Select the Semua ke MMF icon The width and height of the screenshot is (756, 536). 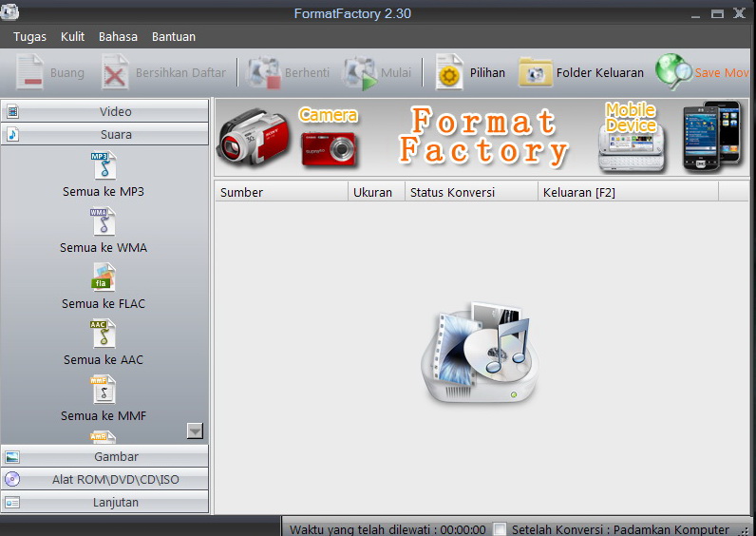(x=104, y=390)
